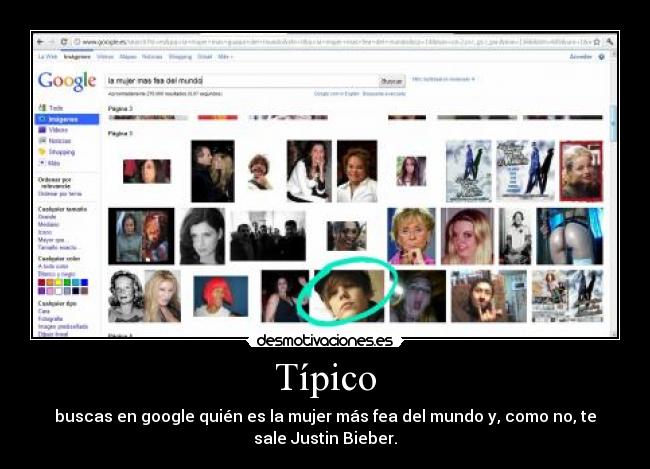The height and width of the screenshot is (469, 650).
Task: Open Gmail in top navigation
Action: pyautogui.click(x=205, y=57)
